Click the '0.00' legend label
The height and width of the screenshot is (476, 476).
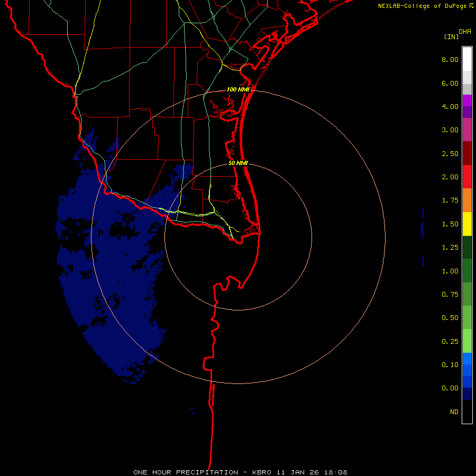pos(450,388)
